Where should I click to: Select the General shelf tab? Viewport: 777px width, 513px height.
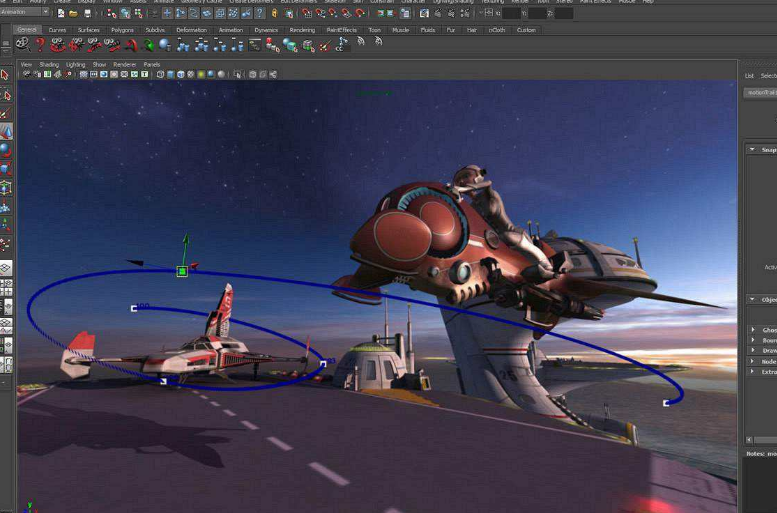click(x=27, y=30)
